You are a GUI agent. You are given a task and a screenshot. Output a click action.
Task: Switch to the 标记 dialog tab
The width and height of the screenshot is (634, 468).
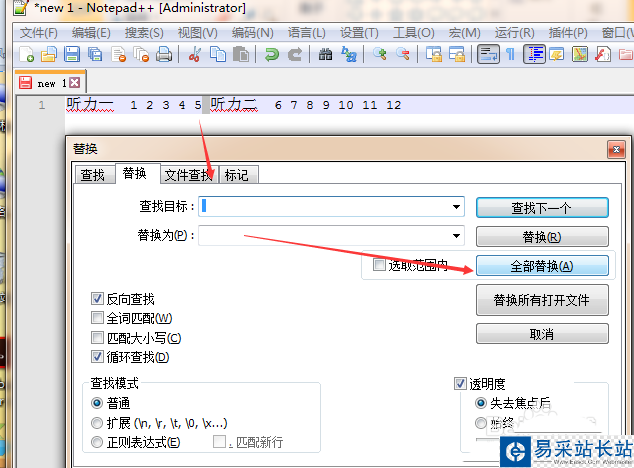(x=237, y=175)
